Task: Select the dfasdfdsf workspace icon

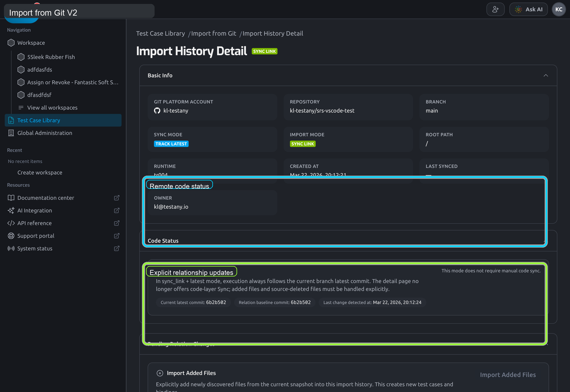Action: (x=21, y=95)
